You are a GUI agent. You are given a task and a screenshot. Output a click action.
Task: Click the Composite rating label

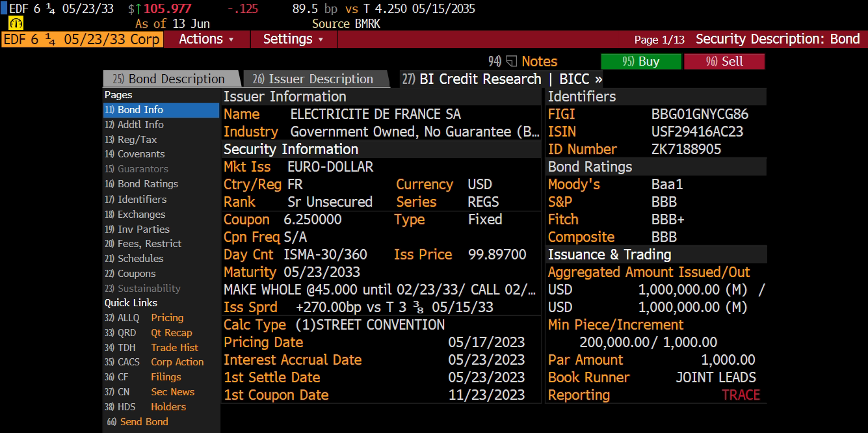[x=581, y=237]
